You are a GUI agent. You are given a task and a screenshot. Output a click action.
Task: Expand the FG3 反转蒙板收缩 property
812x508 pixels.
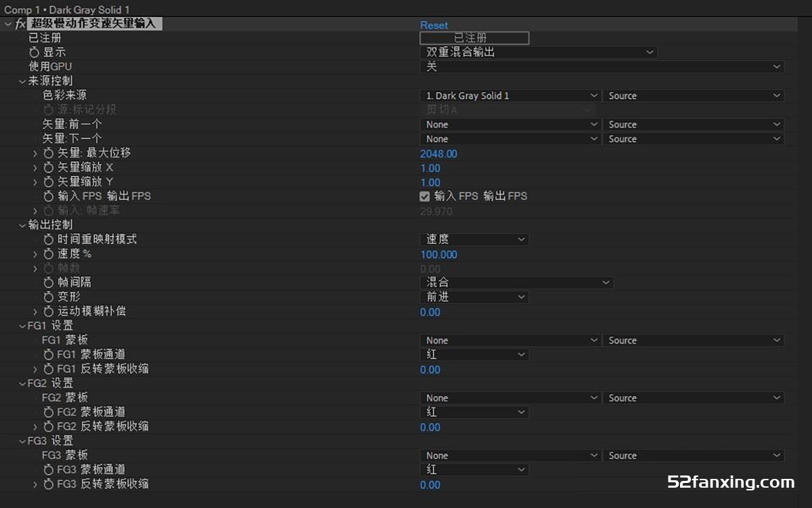pyautogui.click(x=35, y=484)
